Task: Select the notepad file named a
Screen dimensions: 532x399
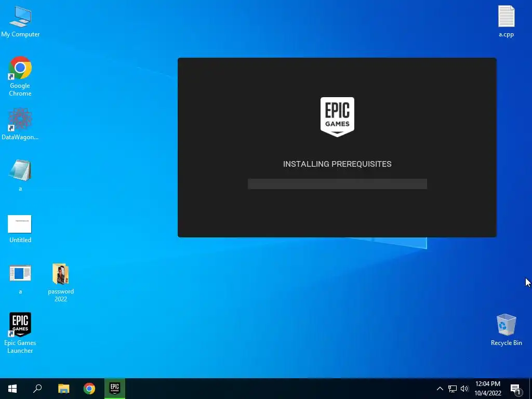Action: (20, 176)
